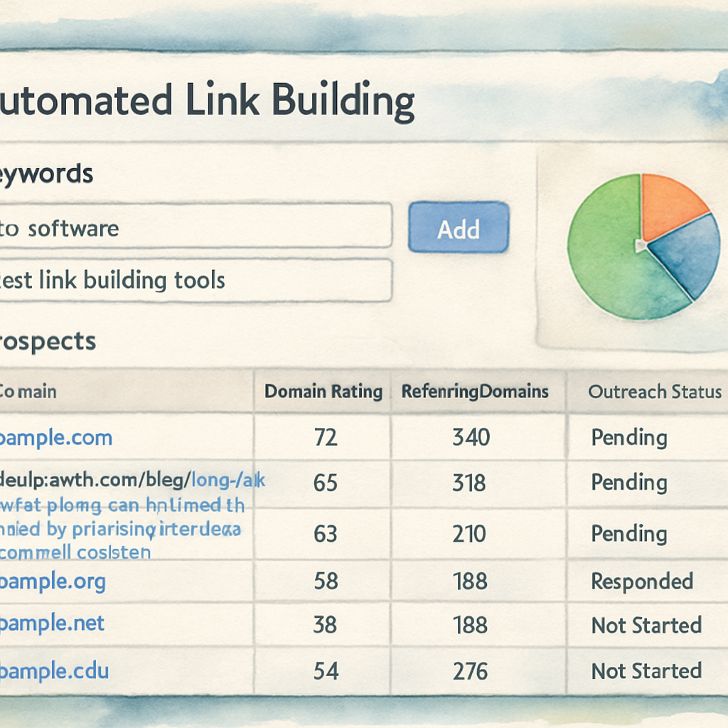Sort prospects by the Domain Rating column

323,391
